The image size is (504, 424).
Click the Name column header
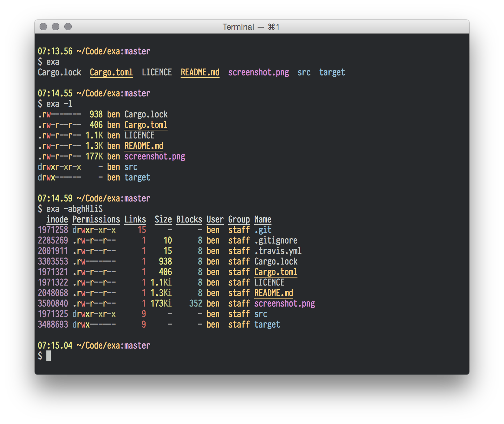(263, 219)
